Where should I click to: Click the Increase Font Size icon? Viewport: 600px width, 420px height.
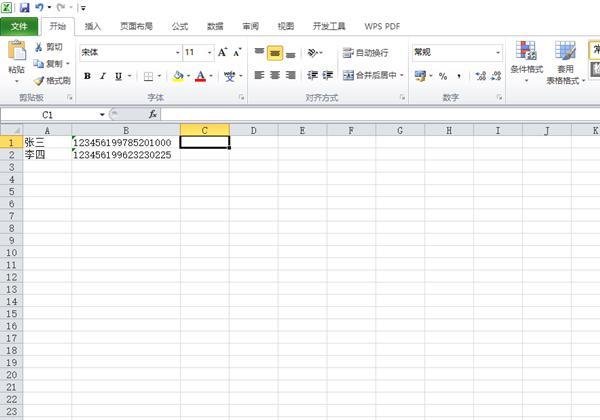coord(222,52)
